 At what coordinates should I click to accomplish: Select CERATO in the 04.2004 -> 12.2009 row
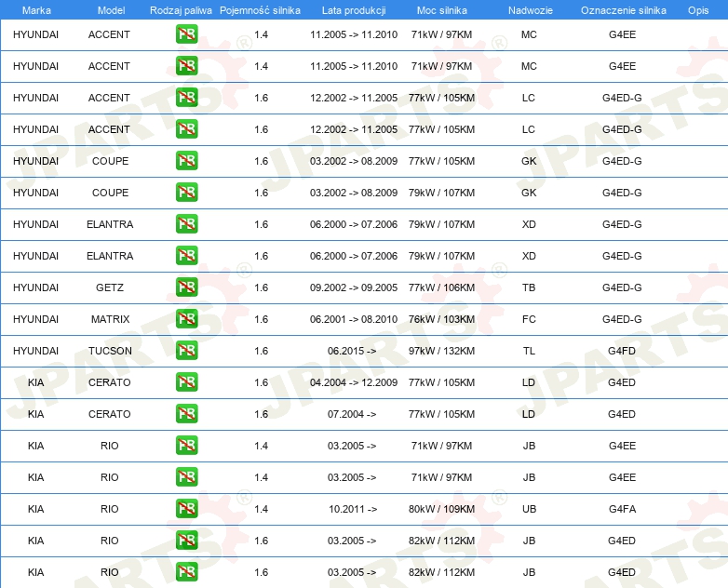coord(110,382)
